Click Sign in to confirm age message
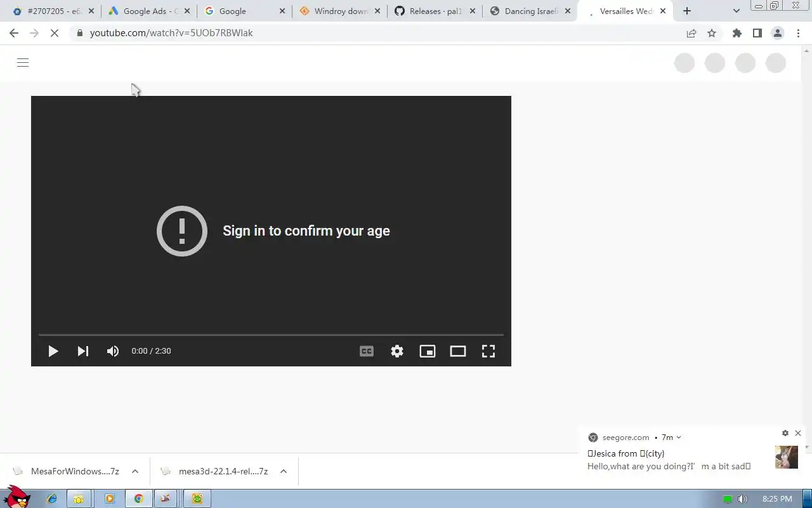The image size is (812, 508). 306,231
